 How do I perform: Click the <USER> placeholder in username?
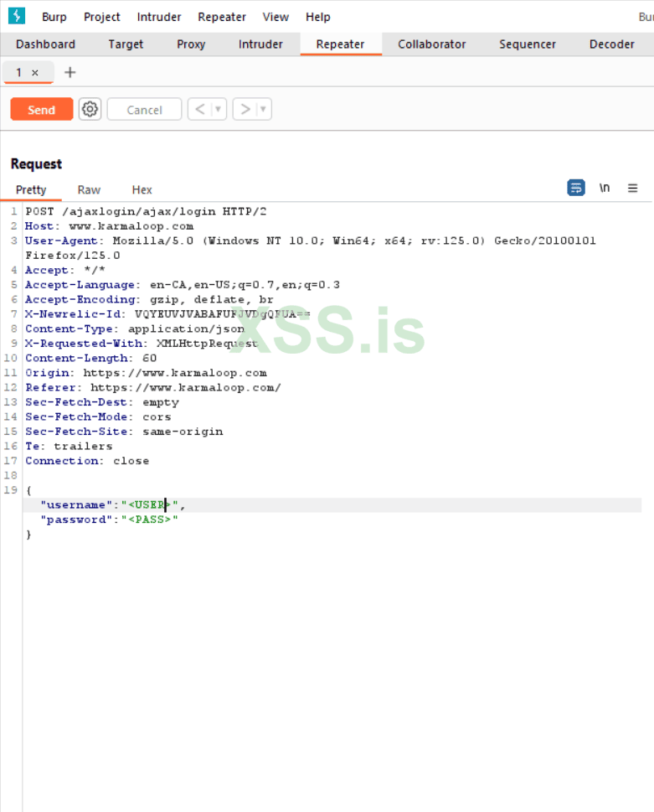(x=150, y=504)
